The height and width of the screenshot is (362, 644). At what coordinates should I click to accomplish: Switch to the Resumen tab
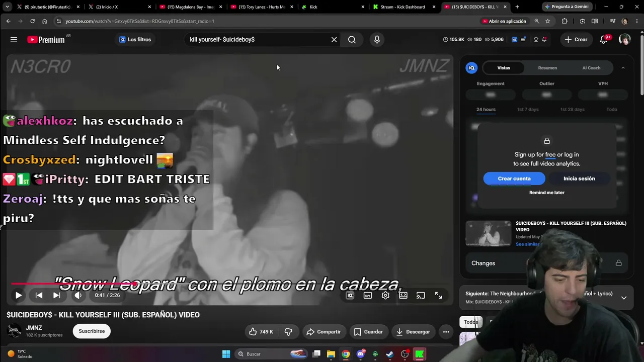point(547,68)
